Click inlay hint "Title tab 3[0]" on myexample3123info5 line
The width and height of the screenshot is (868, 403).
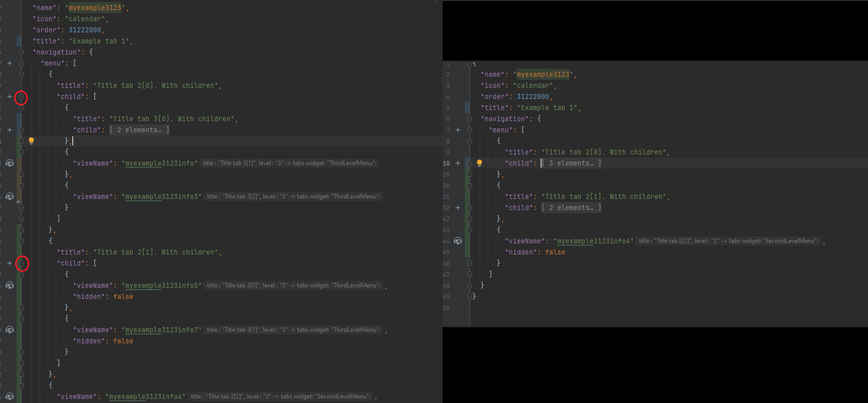point(294,285)
